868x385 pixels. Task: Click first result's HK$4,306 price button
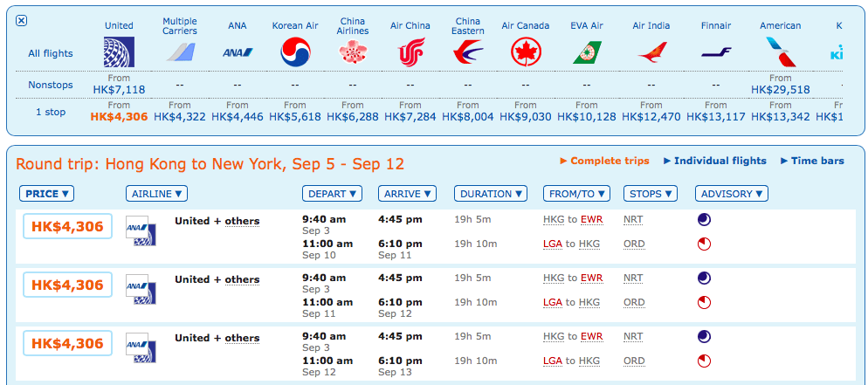(67, 227)
